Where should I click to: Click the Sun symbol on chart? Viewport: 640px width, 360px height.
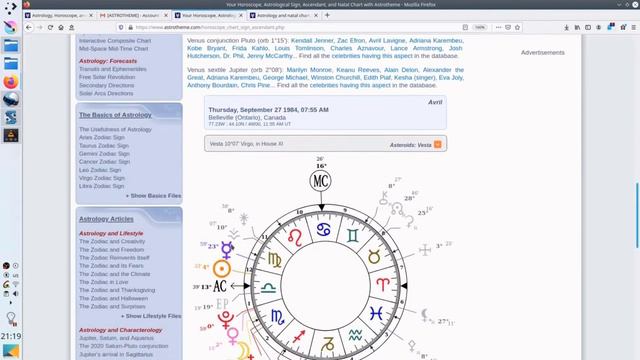click(x=222, y=269)
